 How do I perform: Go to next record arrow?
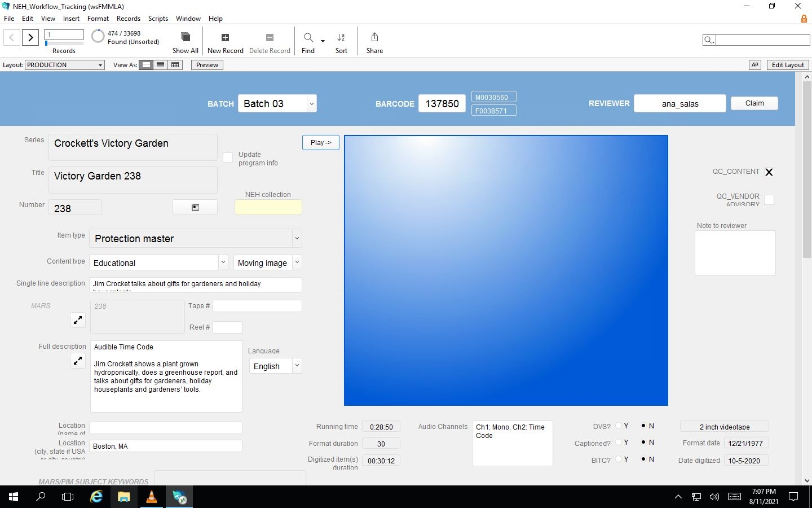30,38
